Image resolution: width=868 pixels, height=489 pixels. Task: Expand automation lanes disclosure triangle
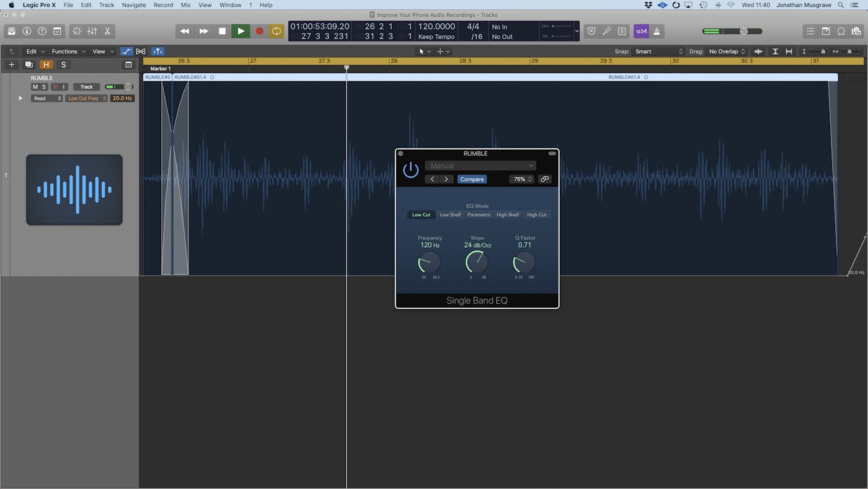pyautogui.click(x=20, y=98)
